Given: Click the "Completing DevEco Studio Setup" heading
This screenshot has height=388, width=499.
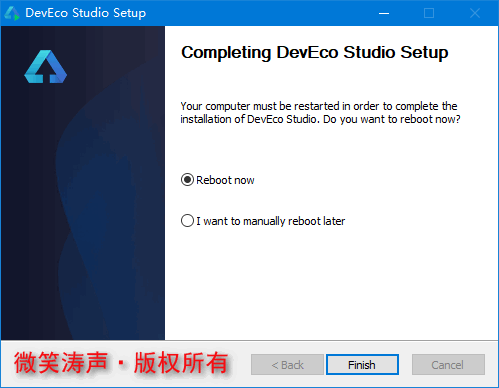Looking at the screenshot, I should [x=315, y=53].
